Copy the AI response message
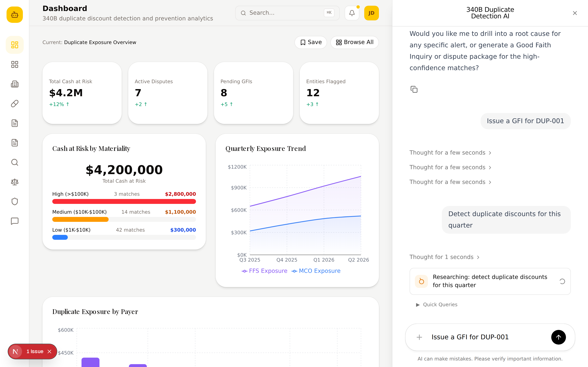 pos(414,89)
